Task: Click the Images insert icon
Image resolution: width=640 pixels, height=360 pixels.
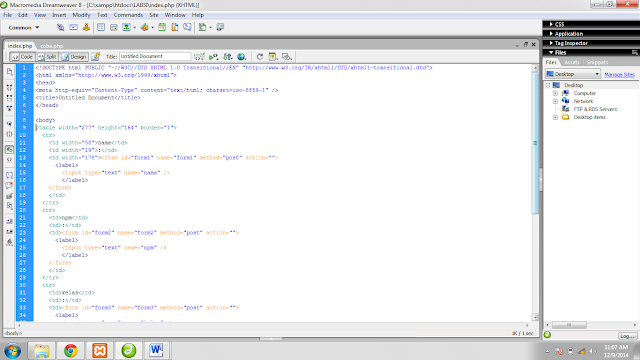Action: point(127,27)
